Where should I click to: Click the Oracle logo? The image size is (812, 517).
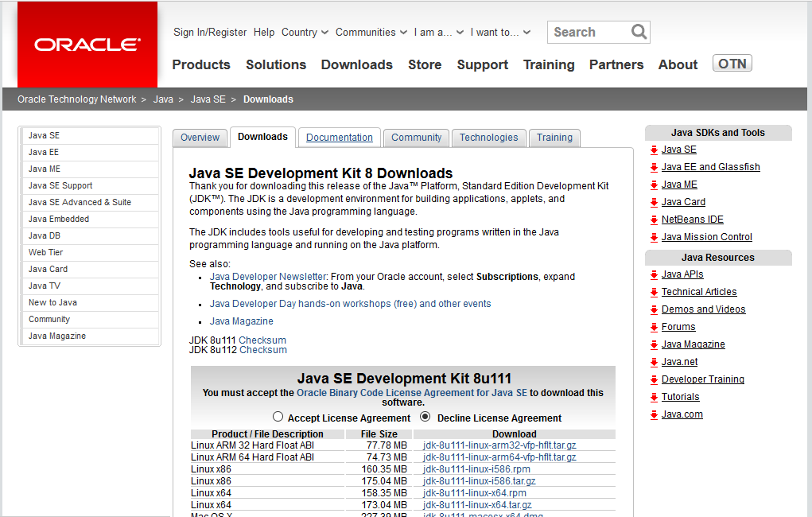[87, 45]
